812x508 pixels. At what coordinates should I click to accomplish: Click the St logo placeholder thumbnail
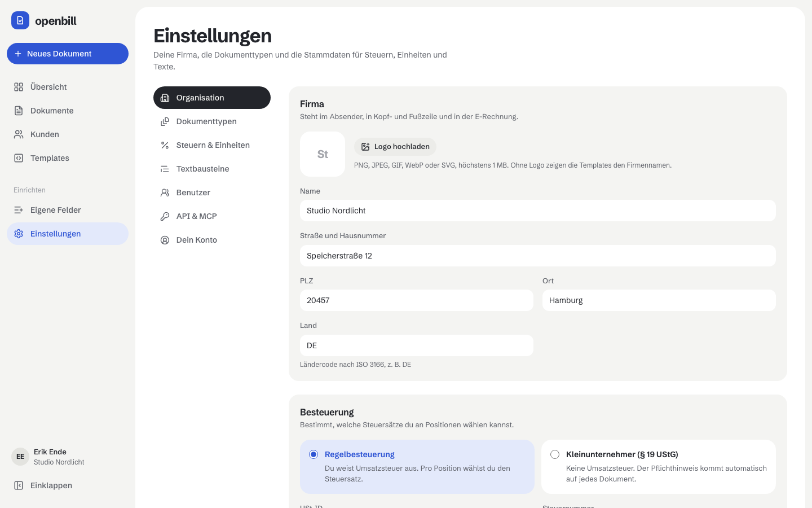tap(323, 154)
